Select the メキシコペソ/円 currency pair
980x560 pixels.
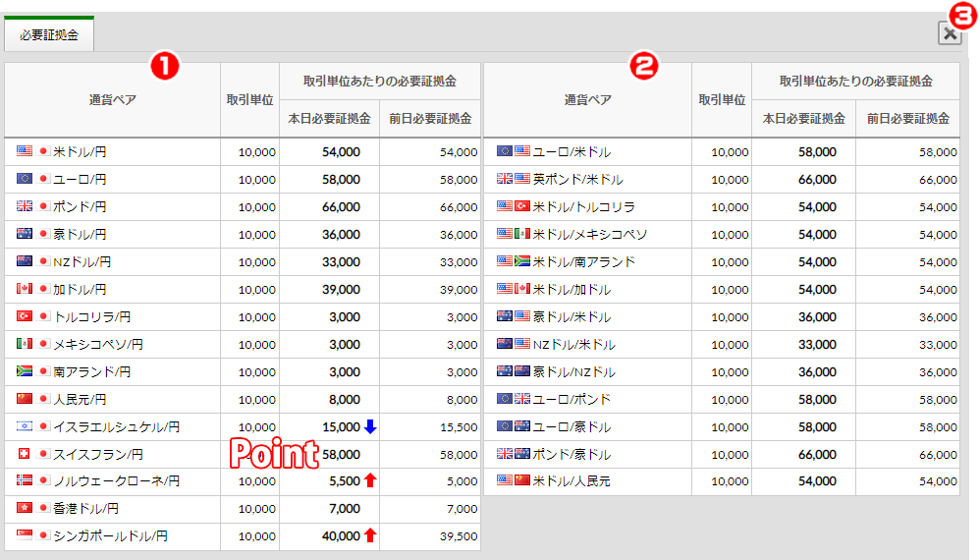(x=98, y=345)
